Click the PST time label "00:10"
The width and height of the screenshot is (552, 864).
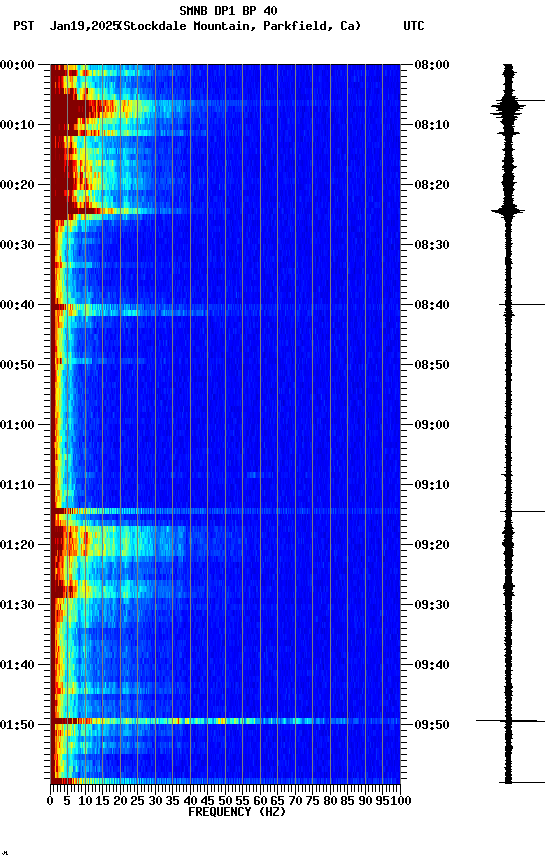pyautogui.click(x=17, y=125)
